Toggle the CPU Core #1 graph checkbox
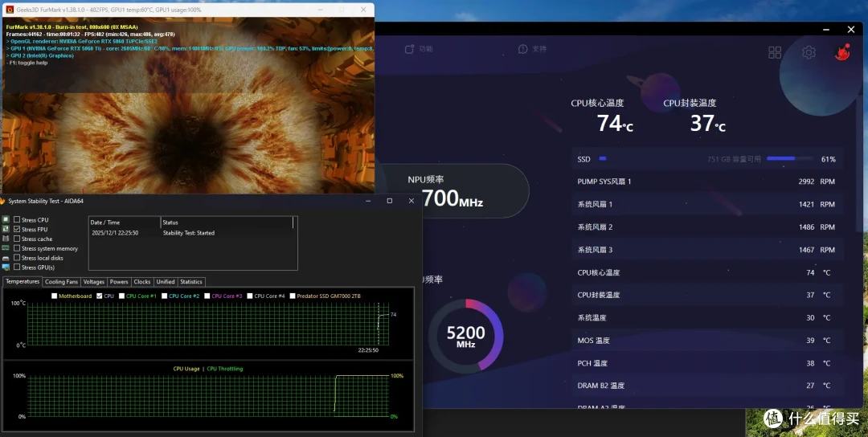 122,296
